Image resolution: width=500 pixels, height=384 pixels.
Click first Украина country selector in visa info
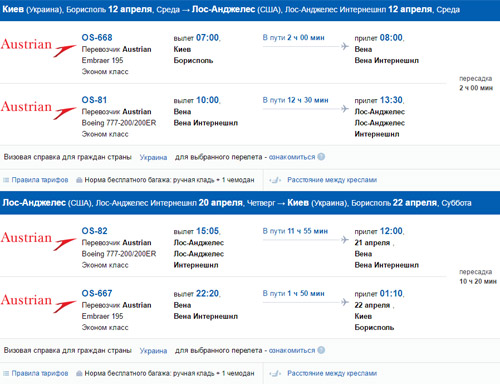pos(153,157)
